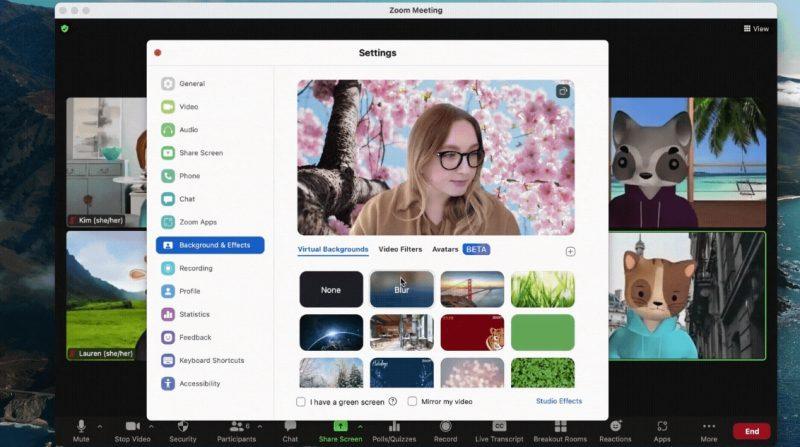Open Reactions menu
Image resolution: width=800 pixels, height=447 pixels.
[x=615, y=431]
